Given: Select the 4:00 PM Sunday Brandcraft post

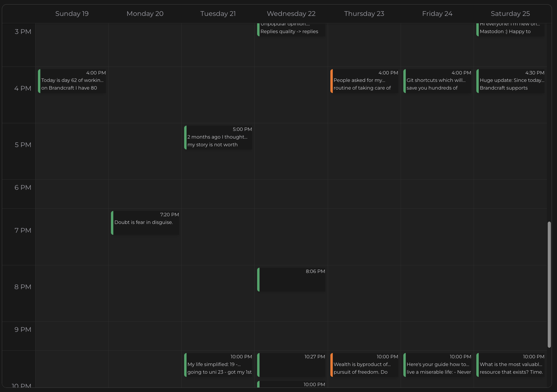Looking at the screenshot, I should (x=72, y=81).
